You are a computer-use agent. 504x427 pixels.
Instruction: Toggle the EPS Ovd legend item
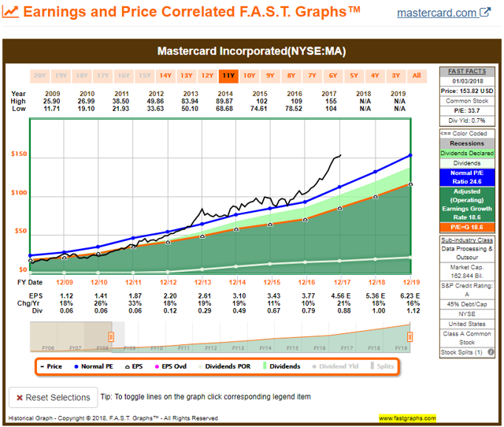(171, 366)
